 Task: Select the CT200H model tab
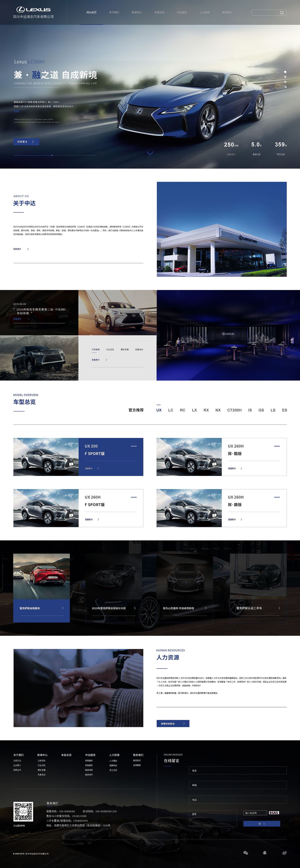click(x=234, y=410)
